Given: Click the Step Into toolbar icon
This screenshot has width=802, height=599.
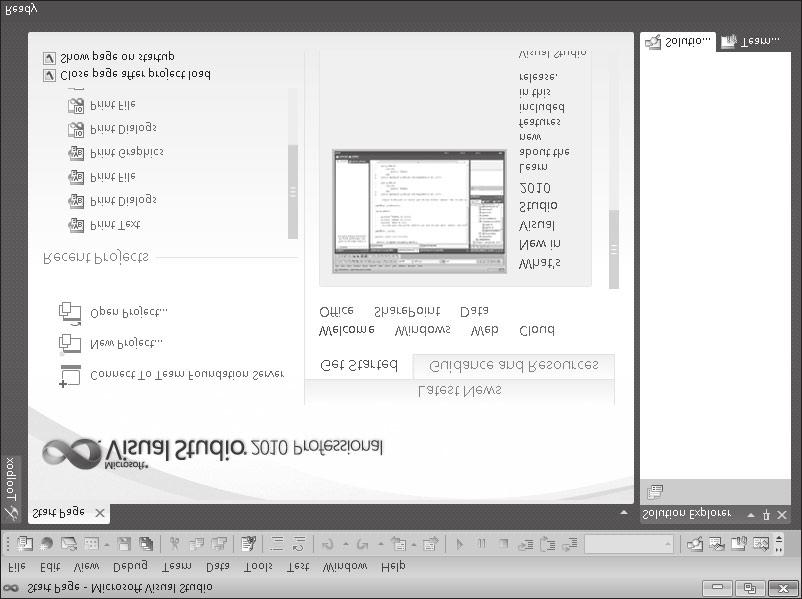Looking at the screenshot, I should [x=526, y=544].
